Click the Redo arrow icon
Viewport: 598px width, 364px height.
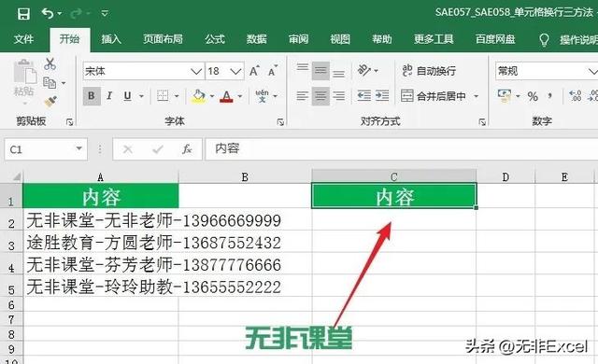[77, 14]
